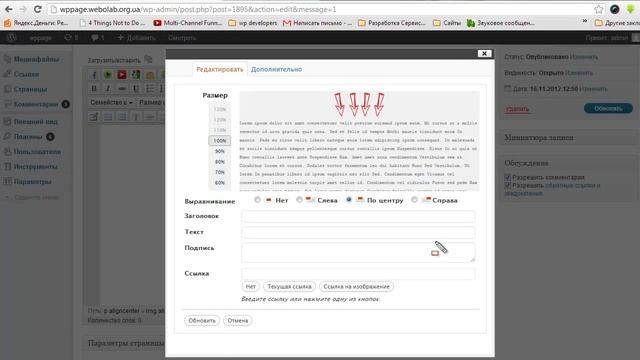
Task: Switch to the Редактировать tab
Action: (220, 69)
